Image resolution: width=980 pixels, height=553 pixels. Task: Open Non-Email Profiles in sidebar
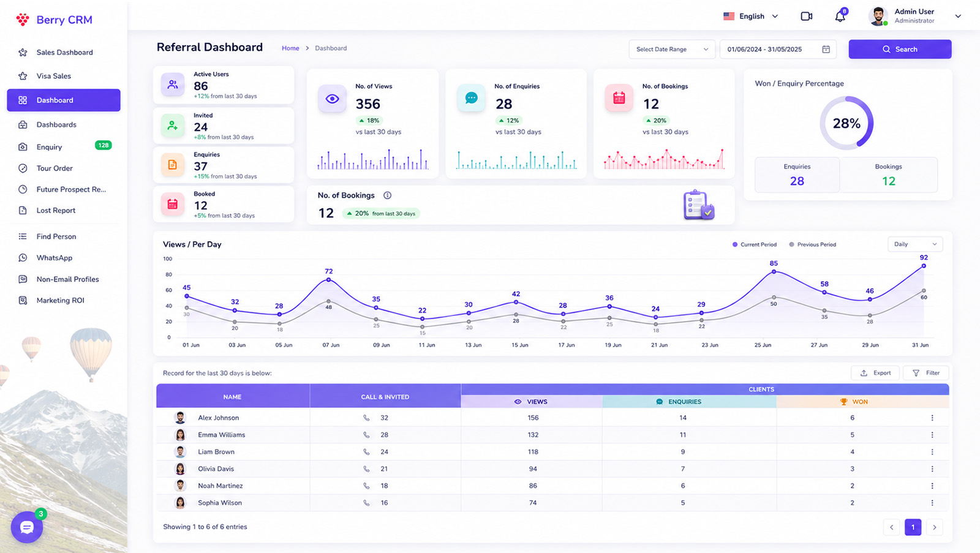(63, 279)
